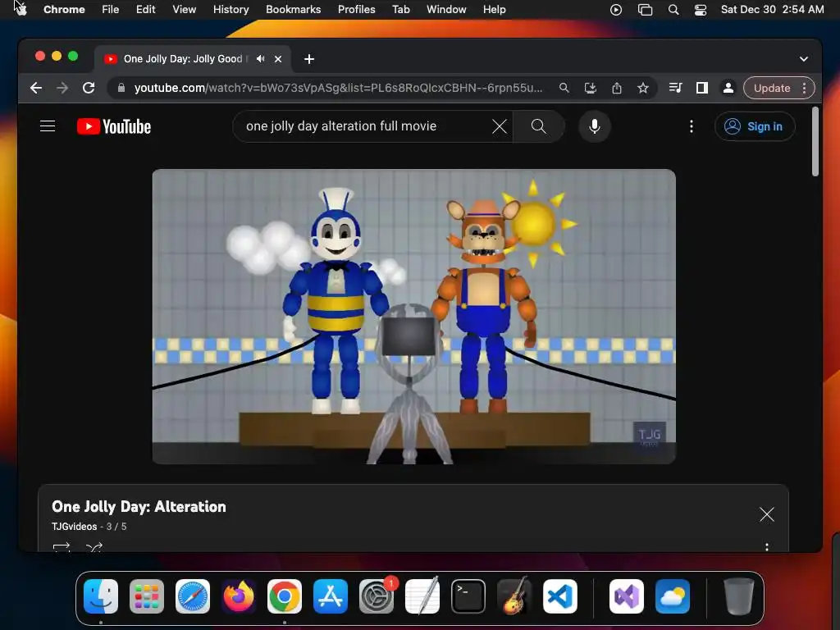Open One Jolly Day: Alteration playlist title
Image resolution: width=840 pixels, height=630 pixels.
[x=139, y=507]
